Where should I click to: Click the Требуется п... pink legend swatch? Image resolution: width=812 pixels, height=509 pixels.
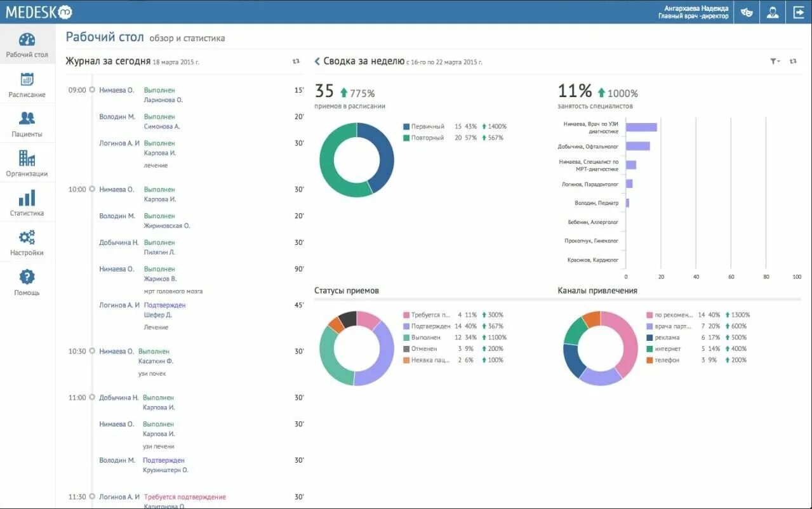(406, 315)
